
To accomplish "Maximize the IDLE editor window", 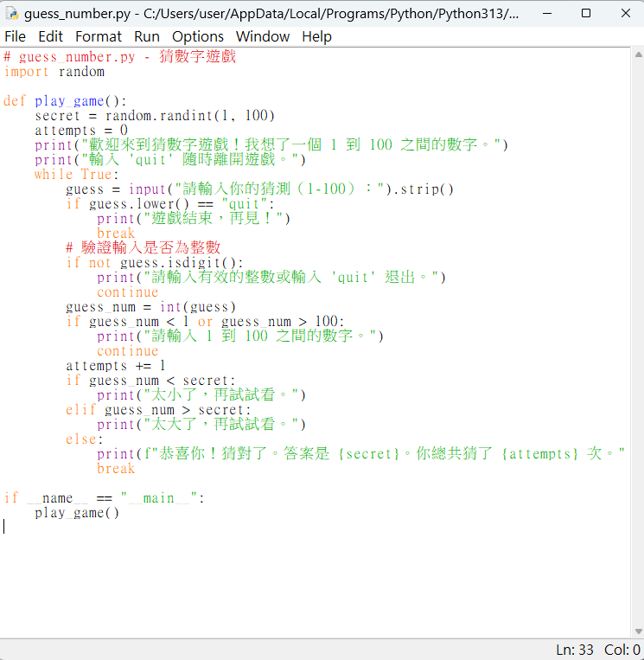I will [586, 14].
